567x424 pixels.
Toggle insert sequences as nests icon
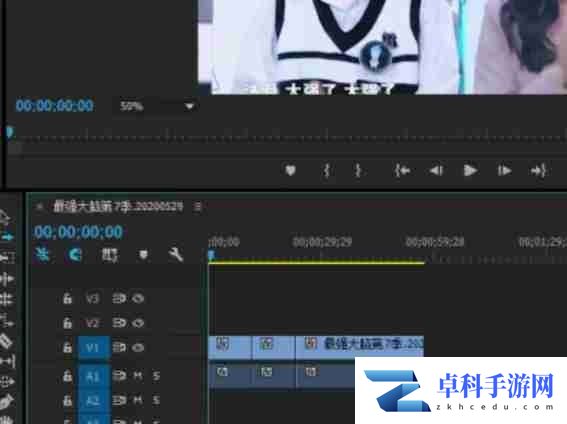coord(43,255)
